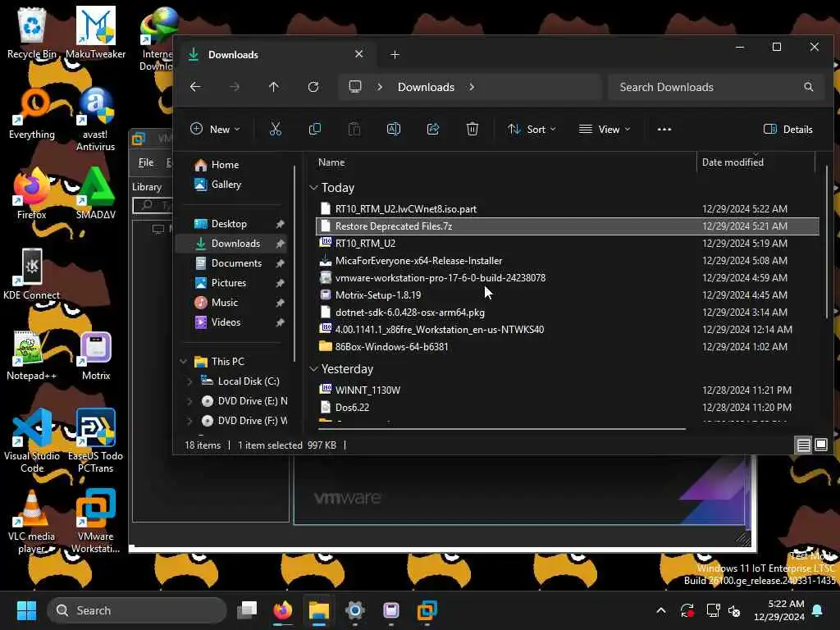Open the View dropdown menu
Screen dimensions: 840x630
tap(605, 129)
